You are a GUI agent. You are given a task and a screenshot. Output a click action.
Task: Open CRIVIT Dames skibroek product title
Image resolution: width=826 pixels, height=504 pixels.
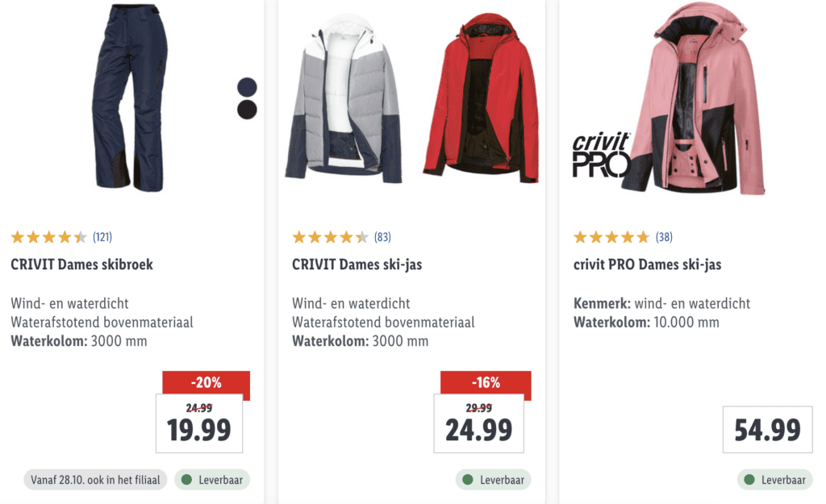81,264
